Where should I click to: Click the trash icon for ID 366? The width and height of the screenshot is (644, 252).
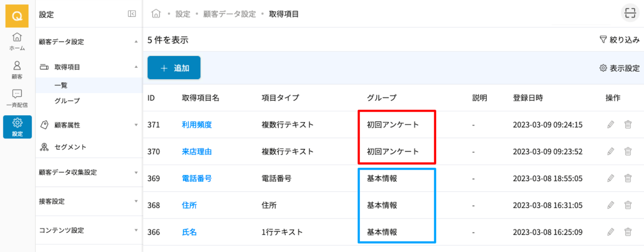tap(628, 232)
